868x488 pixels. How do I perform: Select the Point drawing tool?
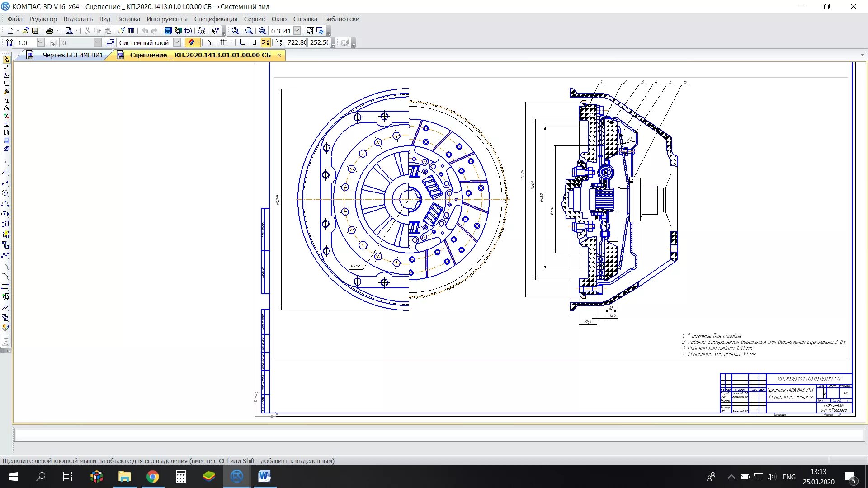tap(5, 162)
